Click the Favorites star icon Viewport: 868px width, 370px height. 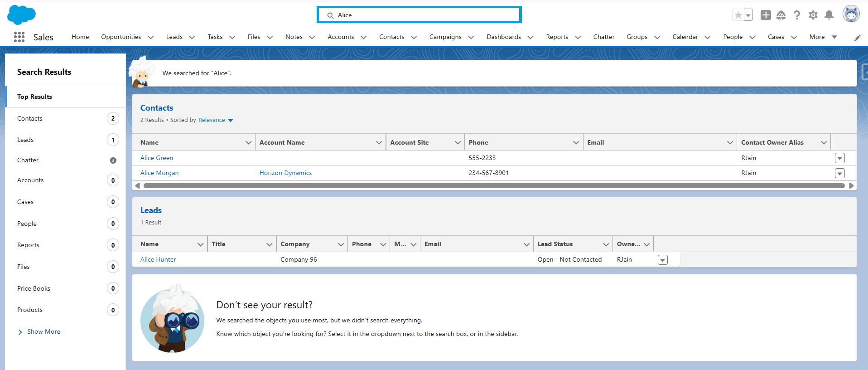coord(738,15)
